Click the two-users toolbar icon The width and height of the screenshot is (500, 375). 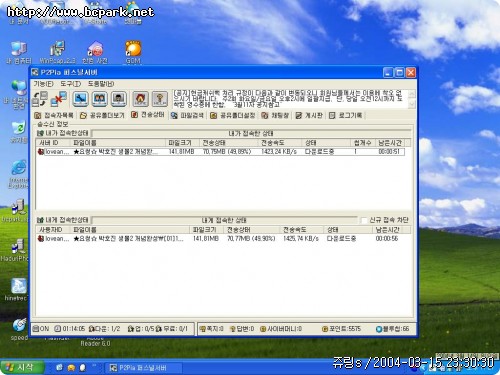pos(100,99)
